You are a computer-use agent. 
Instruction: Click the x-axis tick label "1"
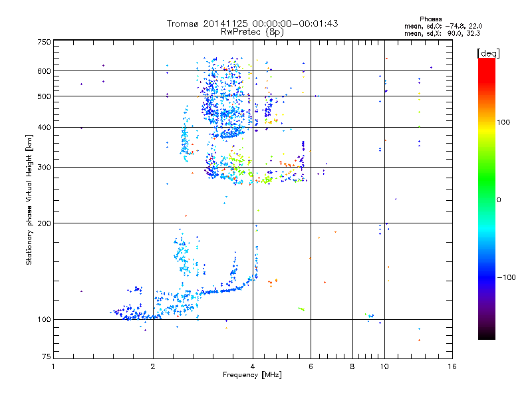(x=53, y=366)
